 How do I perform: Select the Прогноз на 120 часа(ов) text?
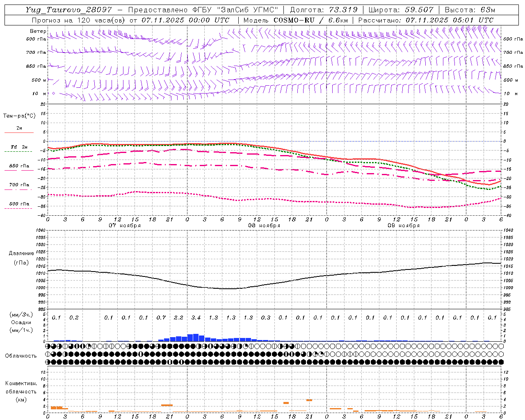(79, 20)
